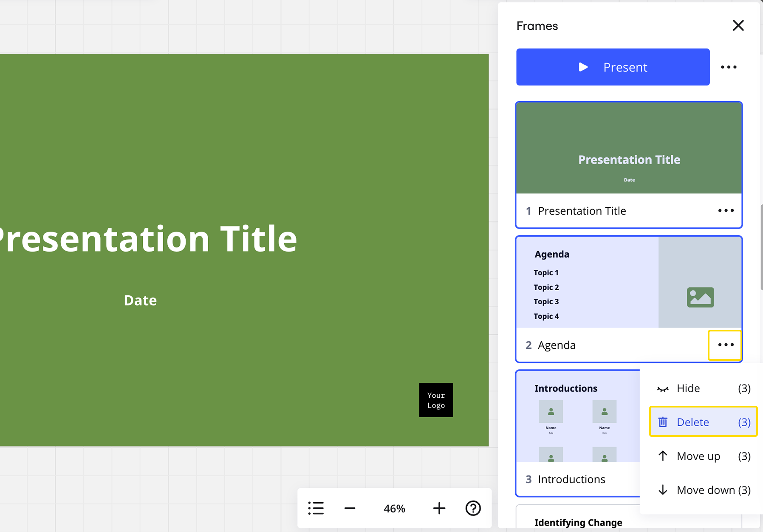Viewport: 763px width, 532px height.
Task: Zoom out using the minus icon
Action: point(350,508)
